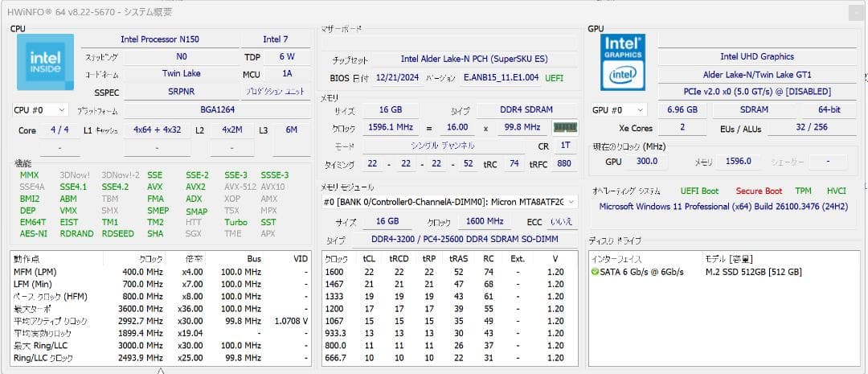
Task: Click the Twin Lake codename value
Action: tap(181, 74)
